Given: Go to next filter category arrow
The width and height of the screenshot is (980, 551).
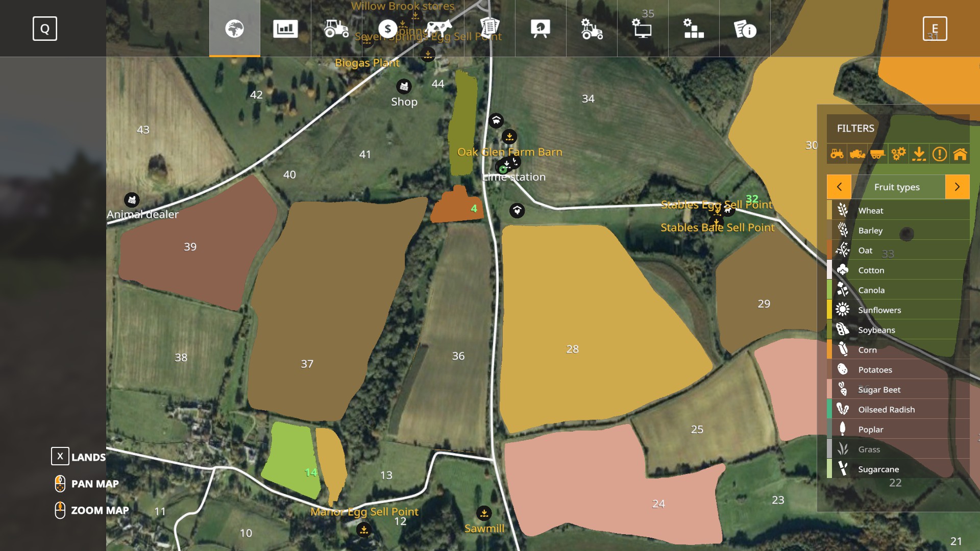Looking at the screenshot, I should tap(957, 187).
